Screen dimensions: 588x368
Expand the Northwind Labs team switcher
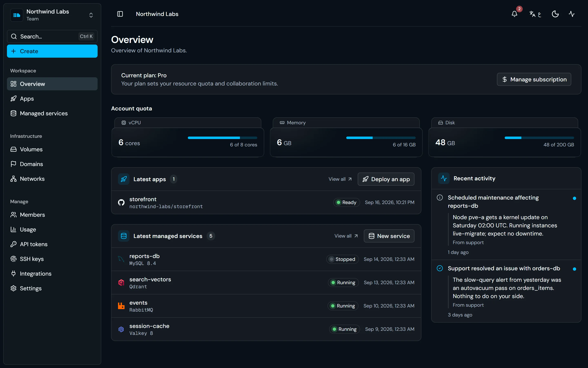point(52,15)
